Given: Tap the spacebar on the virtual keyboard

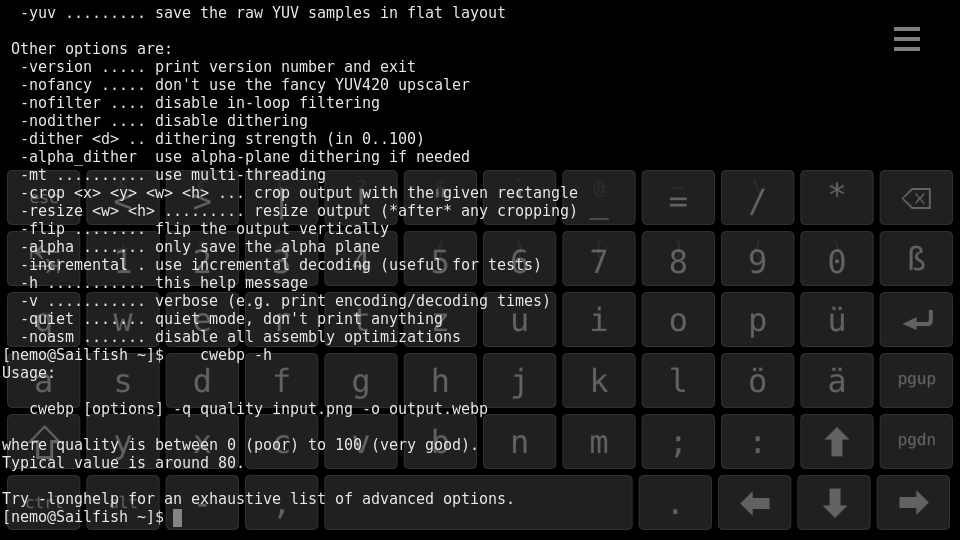Looking at the screenshot, I should (x=478, y=502).
